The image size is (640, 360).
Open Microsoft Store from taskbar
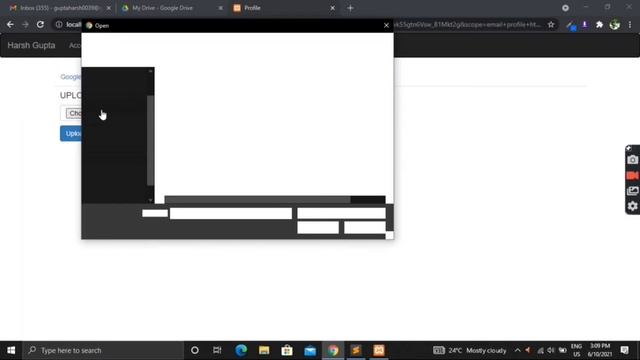(x=287, y=350)
